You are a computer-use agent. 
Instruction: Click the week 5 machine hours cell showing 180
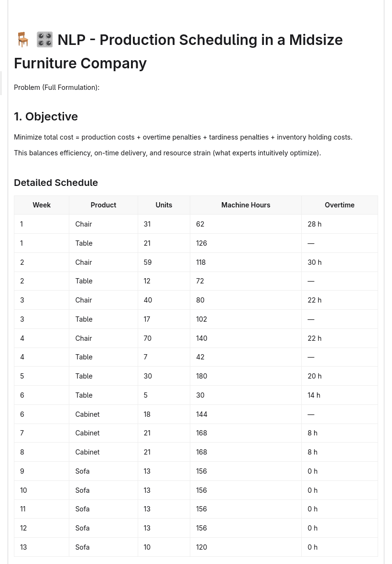[x=246, y=376]
